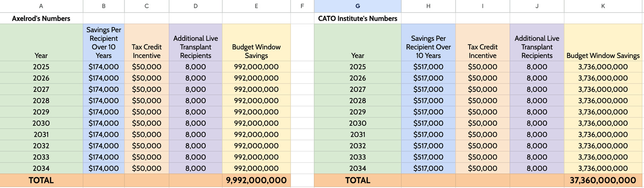
Task: Select 8,000 in column D 2027 row
Action: pyautogui.click(x=196, y=89)
